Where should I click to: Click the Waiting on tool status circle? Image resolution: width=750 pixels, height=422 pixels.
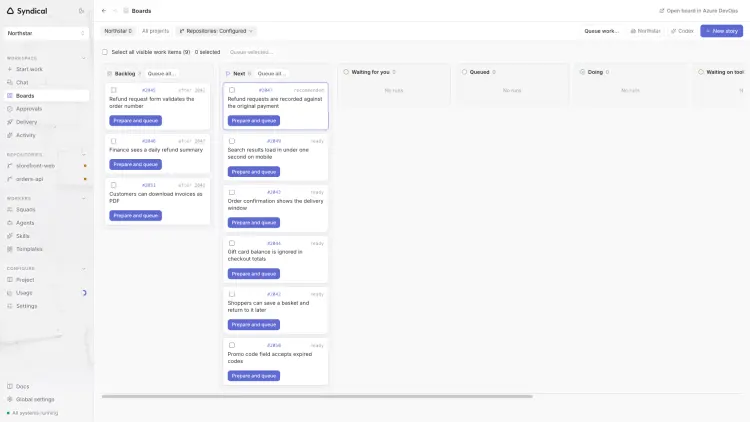(x=701, y=72)
